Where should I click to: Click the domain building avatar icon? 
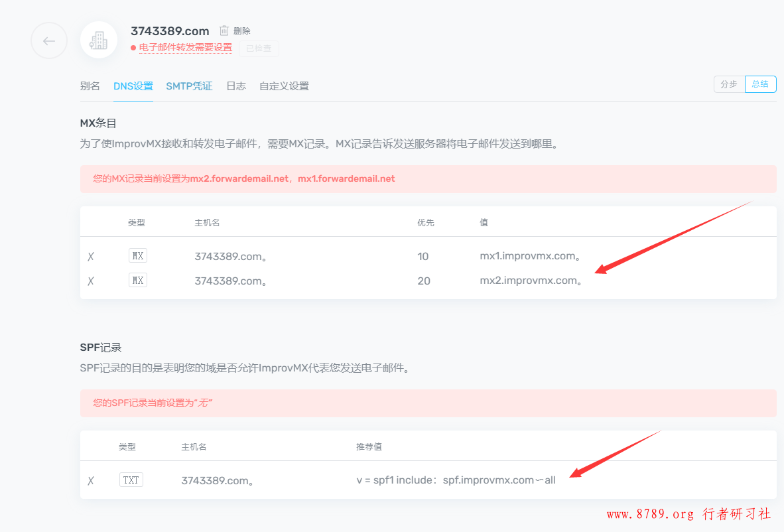point(99,40)
